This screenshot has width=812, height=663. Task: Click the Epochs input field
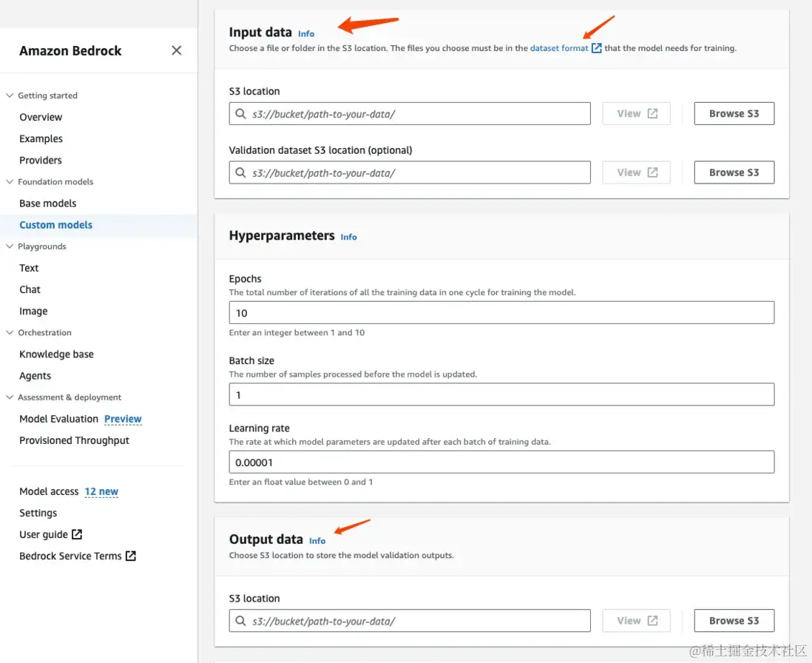(x=501, y=313)
